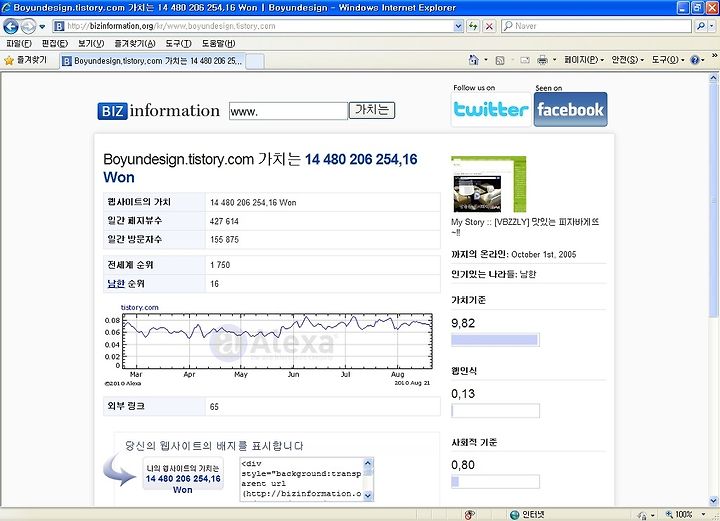Screen dimensions: 720x521
Task: Click the 9,82 가치기준 score
Action: click(463, 323)
